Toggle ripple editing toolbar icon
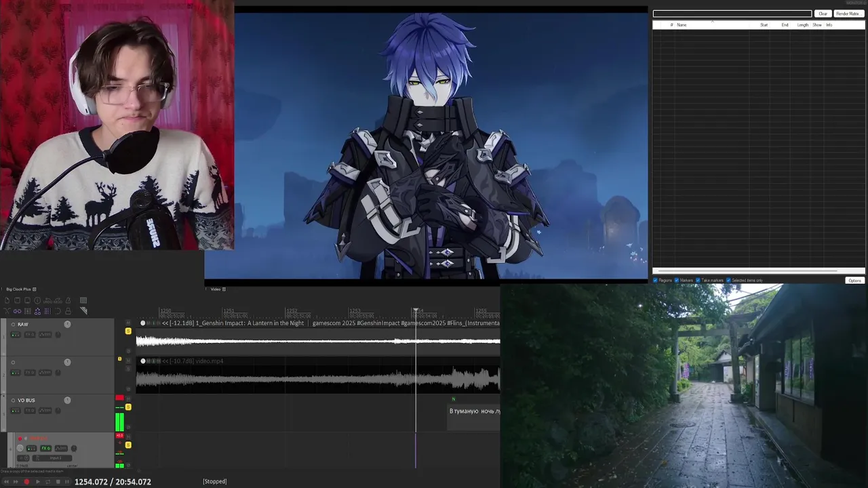This screenshot has height=488, width=868. pos(27,311)
